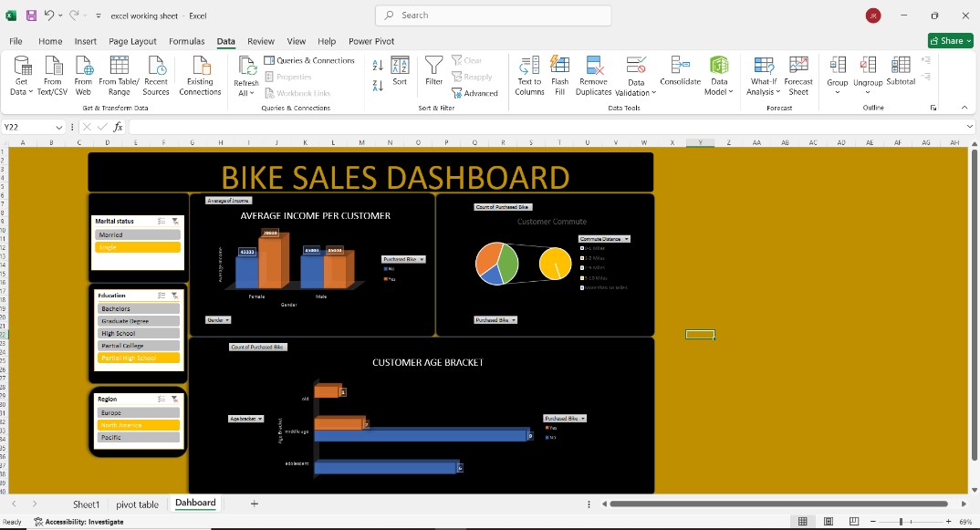Open the File menu

pyautogui.click(x=16, y=41)
